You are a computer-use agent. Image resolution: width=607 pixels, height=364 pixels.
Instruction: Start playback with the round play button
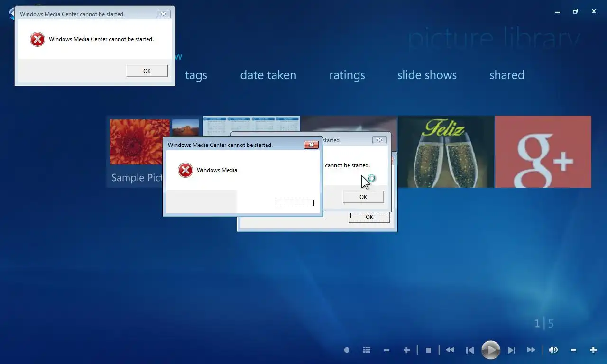click(x=491, y=350)
